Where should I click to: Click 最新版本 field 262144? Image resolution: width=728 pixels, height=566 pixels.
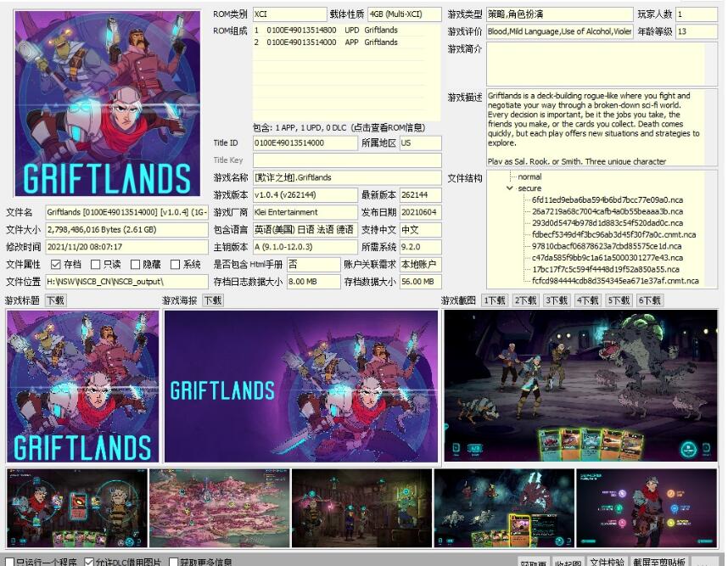tap(420, 195)
